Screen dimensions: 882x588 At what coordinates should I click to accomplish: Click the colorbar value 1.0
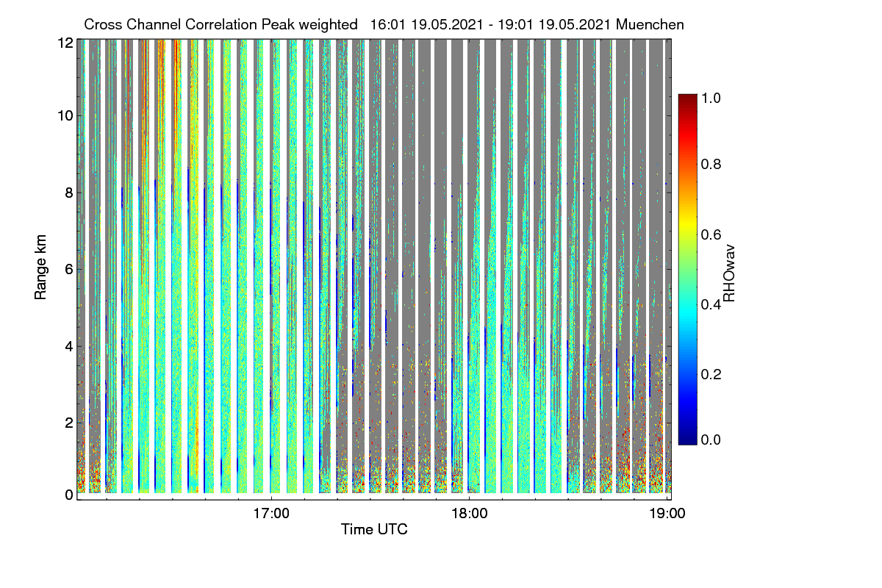pos(711,96)
